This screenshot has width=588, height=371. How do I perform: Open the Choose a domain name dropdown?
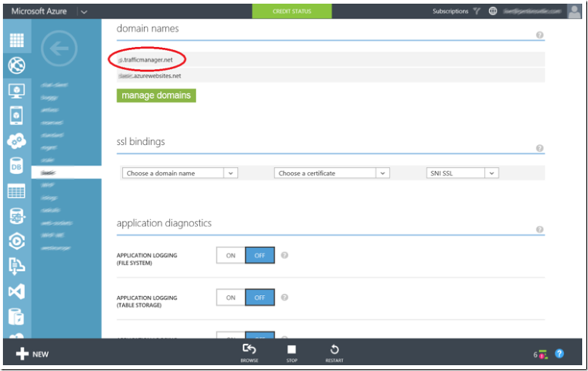180,173
